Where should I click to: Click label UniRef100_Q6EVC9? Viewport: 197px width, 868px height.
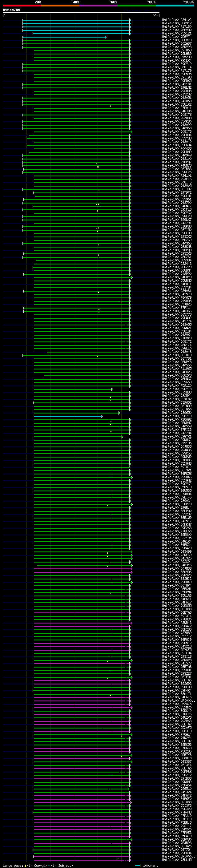click(x=177, y=40)
